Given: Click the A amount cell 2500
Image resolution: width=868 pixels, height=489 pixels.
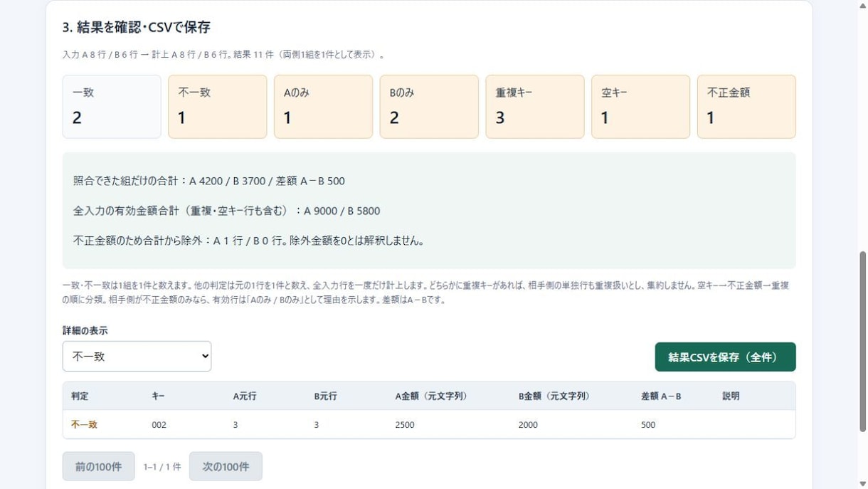Looking at the screenshot, I should tap(404, 424).
